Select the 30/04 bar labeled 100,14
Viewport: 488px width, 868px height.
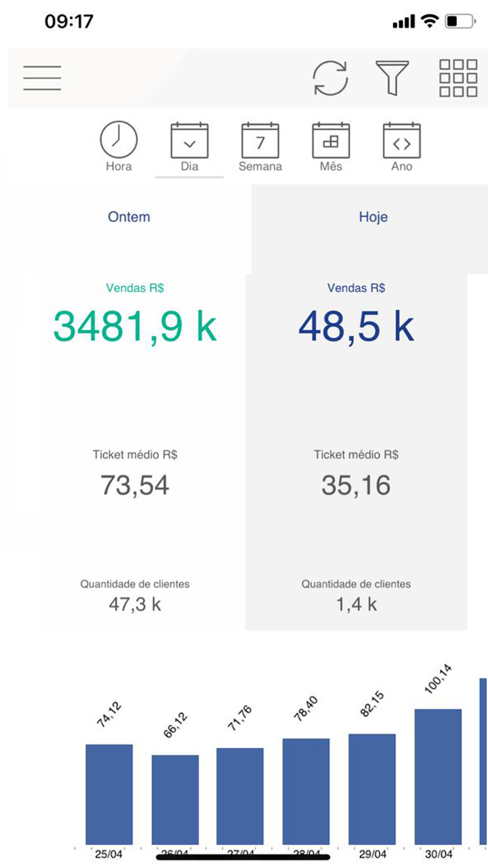[438, 777]
